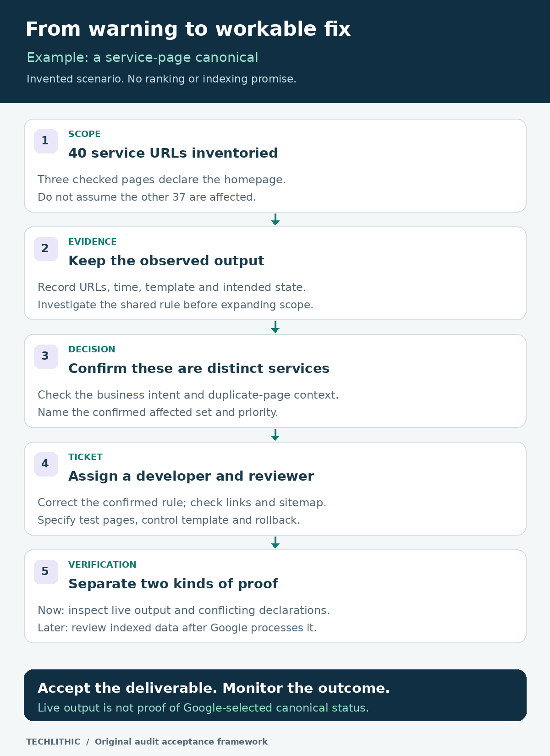Click 'Three checked pages declare the homepage.'

pos(162,180)
